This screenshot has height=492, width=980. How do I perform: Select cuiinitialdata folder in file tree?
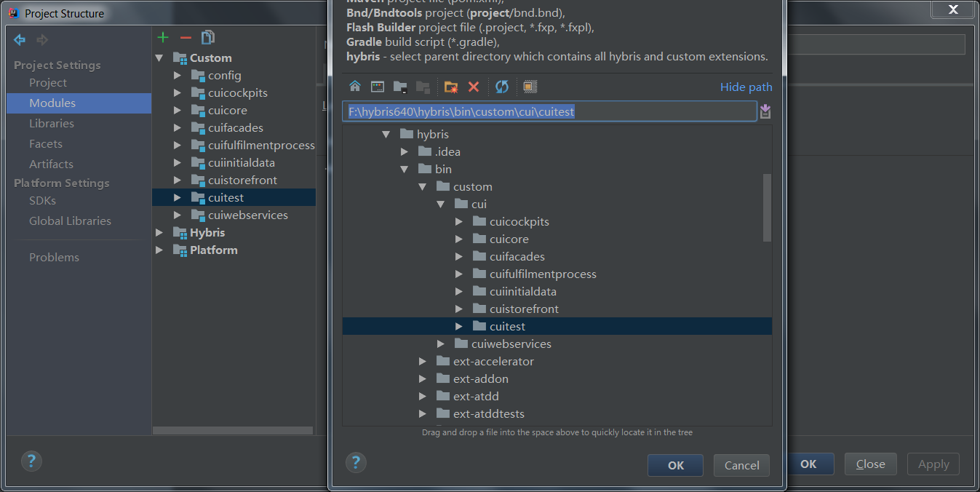522,292
